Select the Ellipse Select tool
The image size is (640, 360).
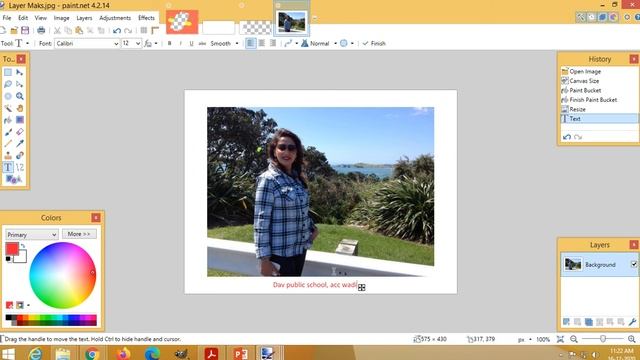8,96
